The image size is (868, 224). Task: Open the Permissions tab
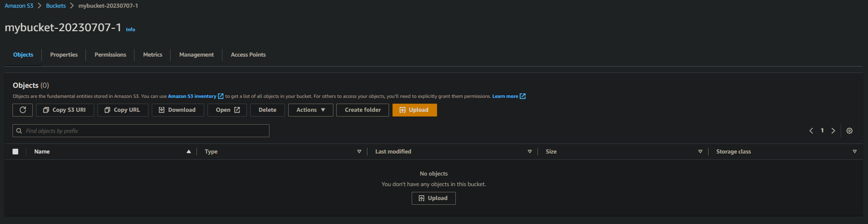110,55
